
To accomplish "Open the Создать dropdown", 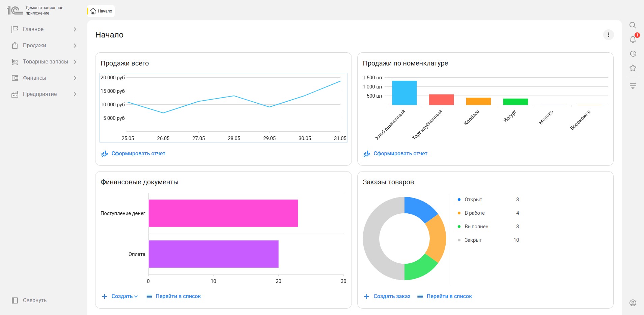I will [x=120, y=296].
